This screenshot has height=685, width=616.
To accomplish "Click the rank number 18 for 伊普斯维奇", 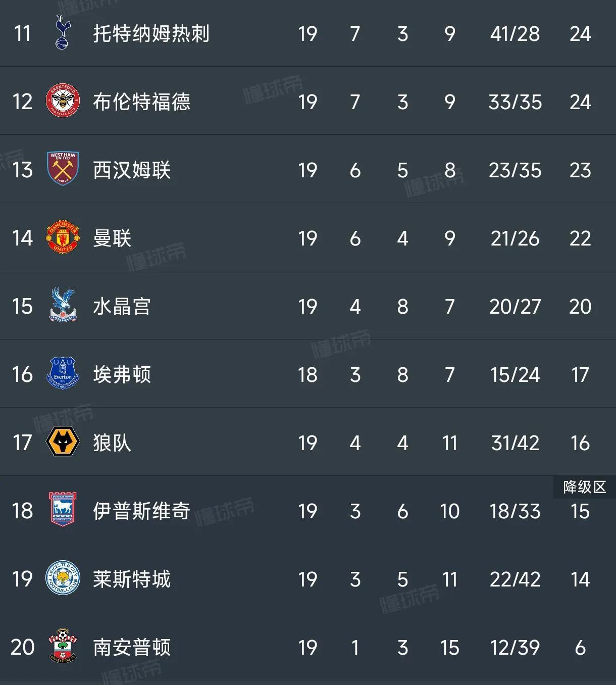I will [21, 511].
